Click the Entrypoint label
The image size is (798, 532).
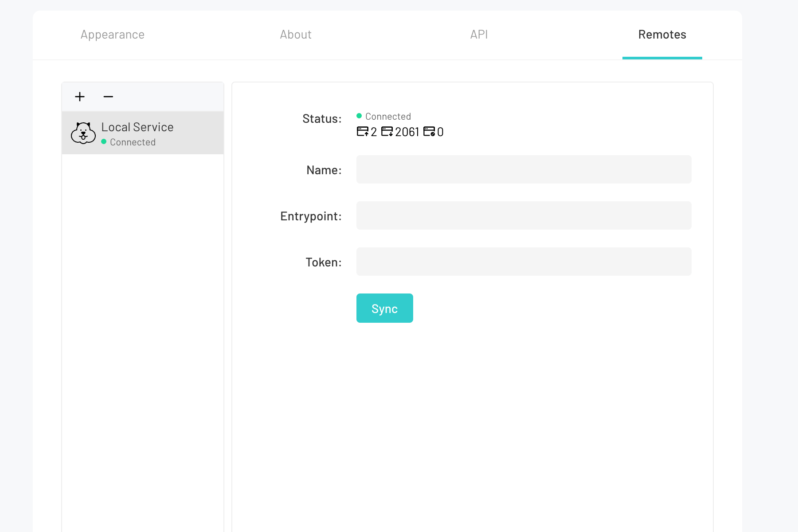[311, 216]
